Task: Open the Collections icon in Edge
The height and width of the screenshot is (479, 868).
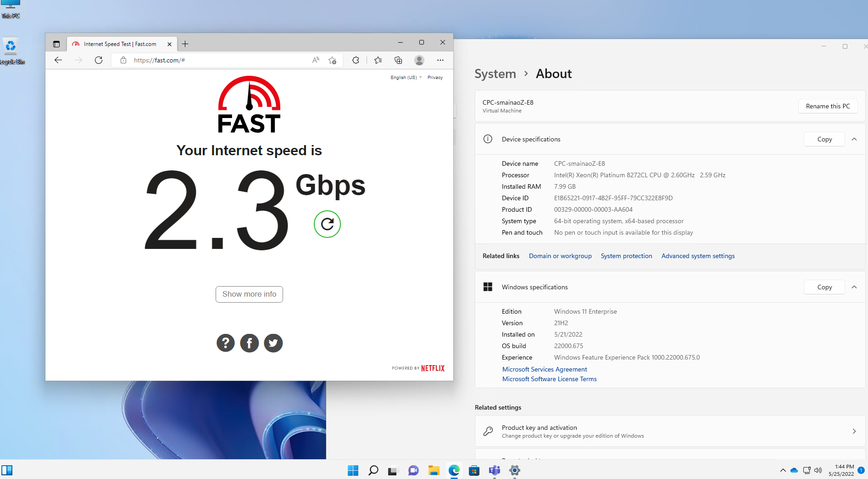Action: pos(398,60)
